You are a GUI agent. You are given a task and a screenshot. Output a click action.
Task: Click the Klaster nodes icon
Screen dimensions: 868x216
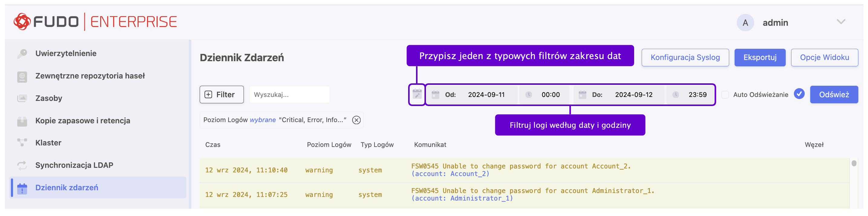point(22,143)
